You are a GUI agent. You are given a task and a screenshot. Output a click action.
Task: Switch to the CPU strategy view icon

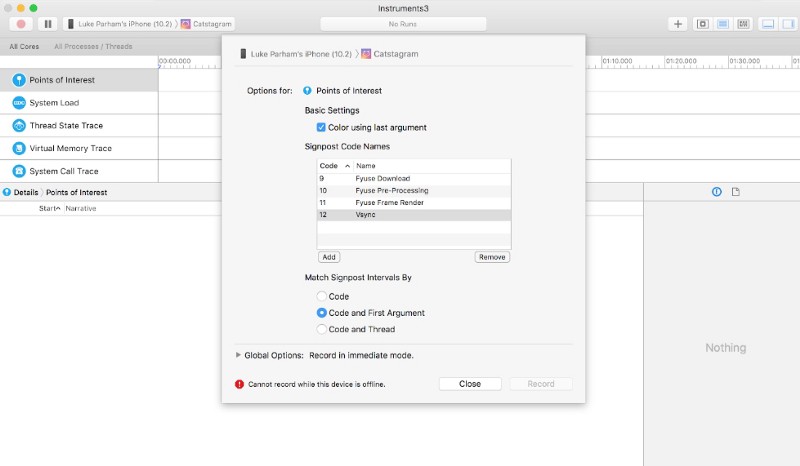tap(723, 24)
